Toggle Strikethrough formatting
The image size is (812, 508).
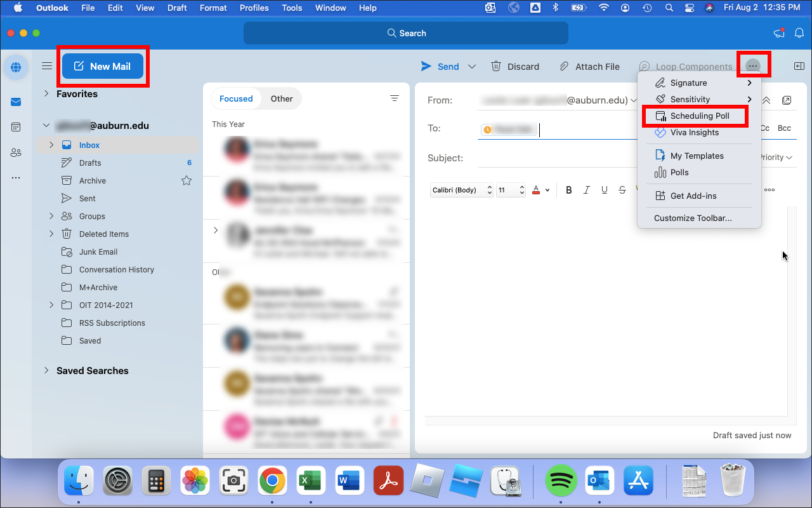(622, 190)
